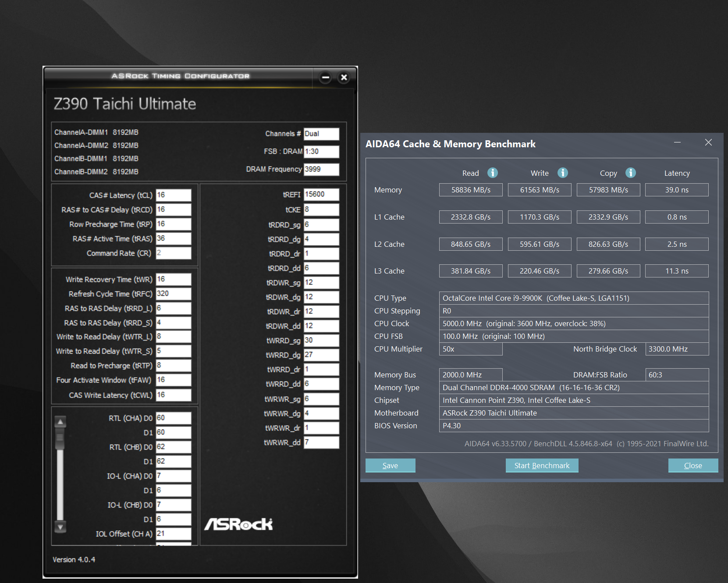Click the Memory Type DDR4-4000 field
The image size is (728, 583).
click(x=574, y=387)
